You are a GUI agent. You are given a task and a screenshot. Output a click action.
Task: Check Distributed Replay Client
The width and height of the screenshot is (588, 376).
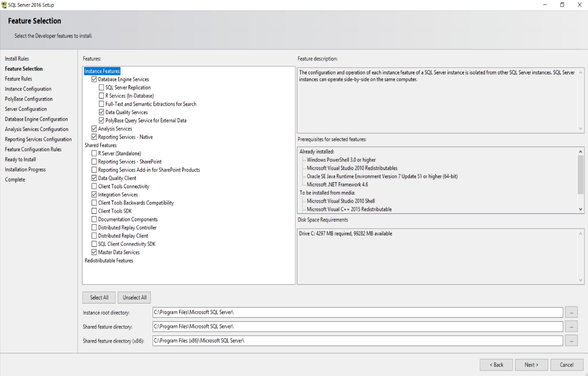click(94, 236)
